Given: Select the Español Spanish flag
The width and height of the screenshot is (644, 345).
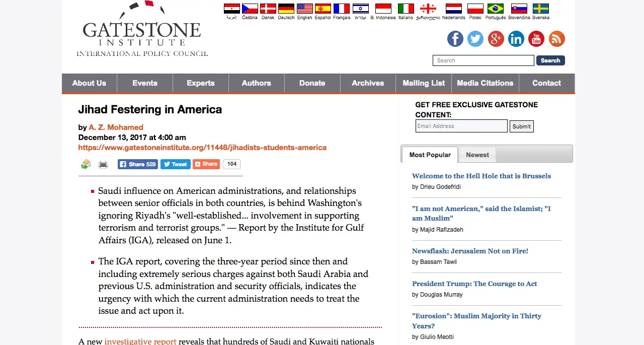Looking at the screenshot, I should coord(323,9).
